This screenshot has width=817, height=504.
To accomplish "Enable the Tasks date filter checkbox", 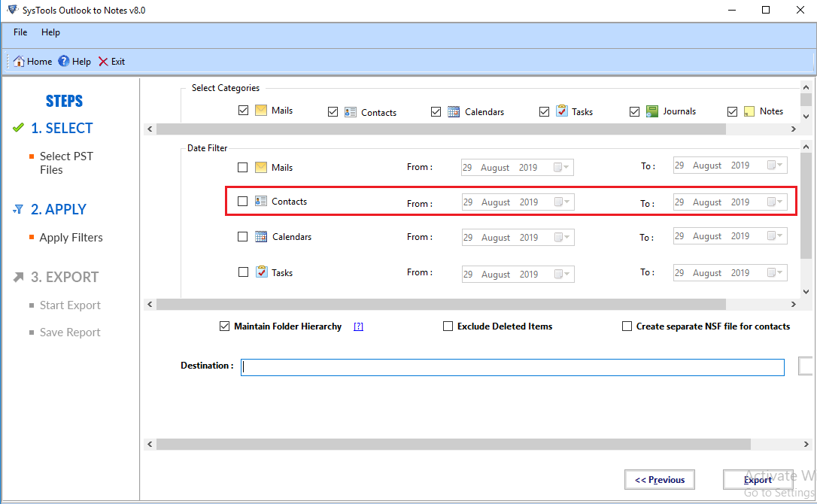I will pyautogui.click(x=243, y=272).
